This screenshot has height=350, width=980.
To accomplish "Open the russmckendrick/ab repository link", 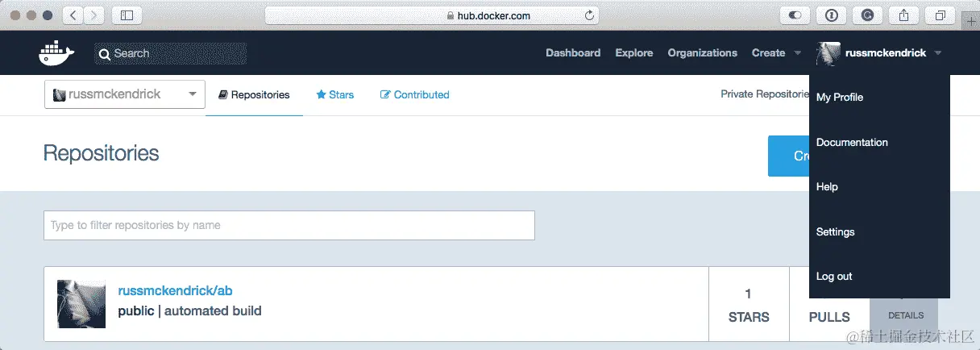I will (x=175, y=291).
